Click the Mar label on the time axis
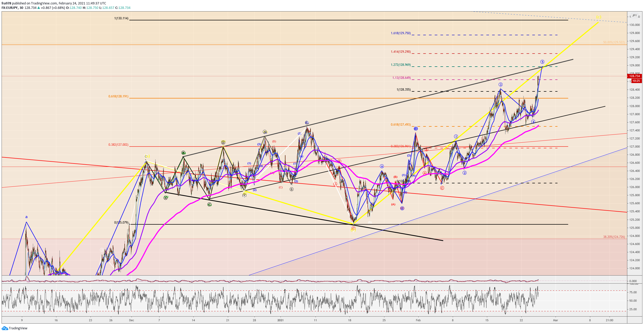 click(556, 320)
